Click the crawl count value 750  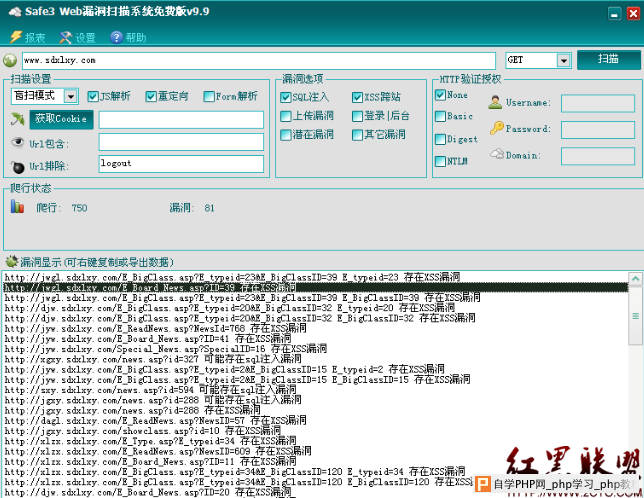point(79,208)
